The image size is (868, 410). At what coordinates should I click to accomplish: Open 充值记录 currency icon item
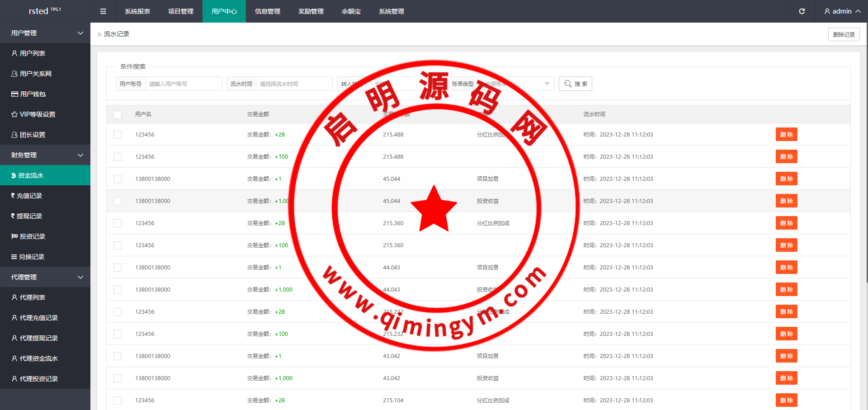pos(13,196)
